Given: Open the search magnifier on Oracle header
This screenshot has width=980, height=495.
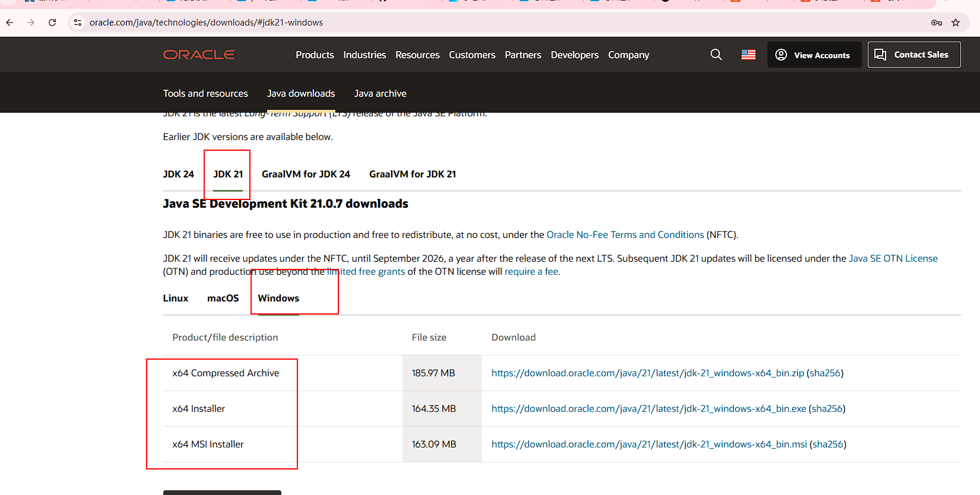Looking at the screenshot, I should (716, 55).
